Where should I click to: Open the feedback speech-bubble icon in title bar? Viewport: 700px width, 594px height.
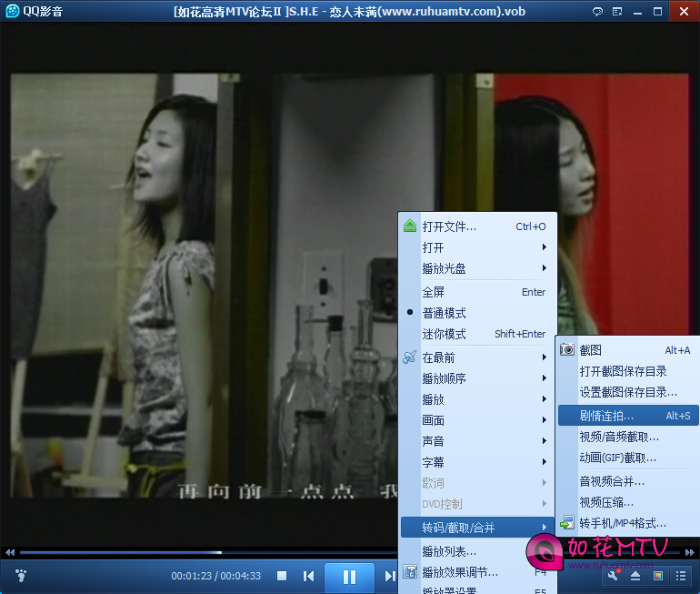pos(597,12)
